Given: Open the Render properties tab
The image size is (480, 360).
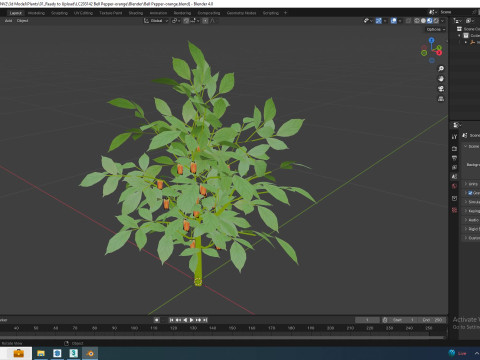Looking at the screenshot, I should point(454,148).
